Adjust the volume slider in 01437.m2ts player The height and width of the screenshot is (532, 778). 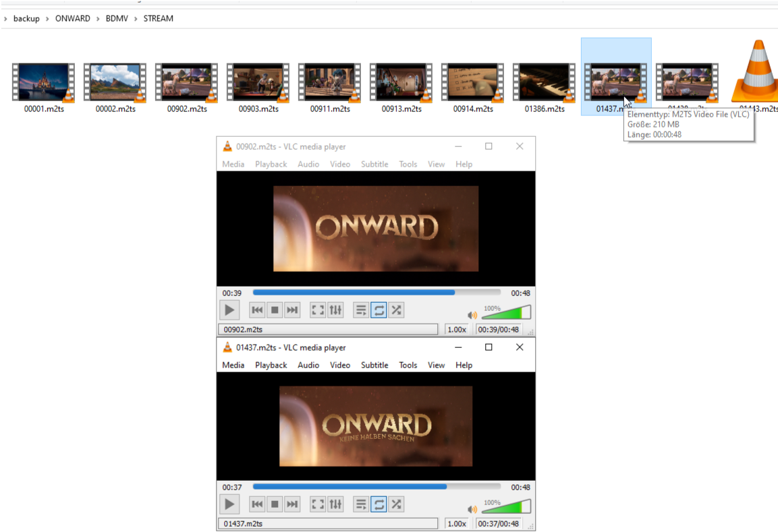pyautogui.click(x=506, y=506)
